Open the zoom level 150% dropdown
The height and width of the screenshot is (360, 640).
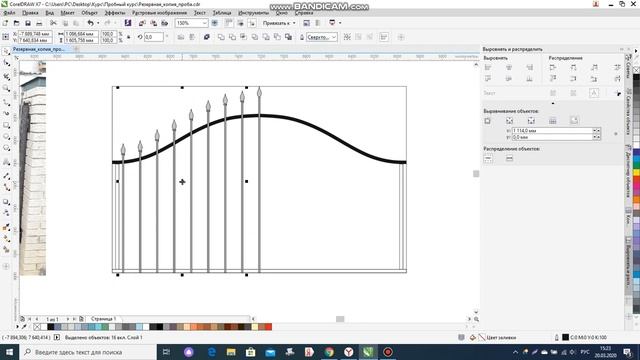point(205,23)
